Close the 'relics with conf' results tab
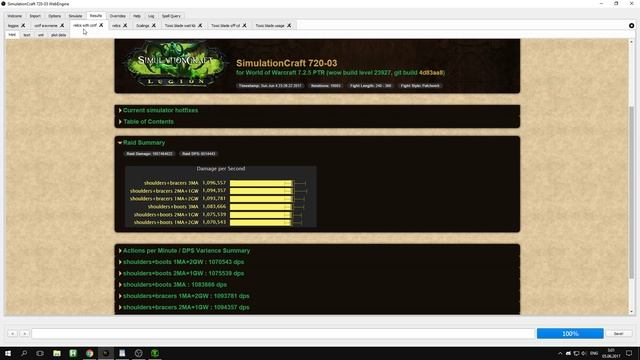The width and height of the screenshot is (640, 360). (101, 25)
